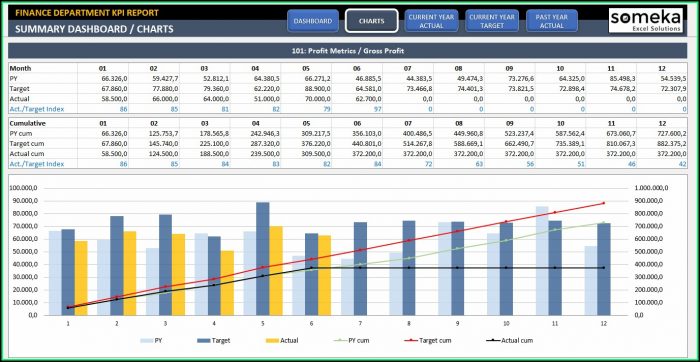Click right axis label 1.000.000,0
700x362 pixels.
click(x=651, y=188)
